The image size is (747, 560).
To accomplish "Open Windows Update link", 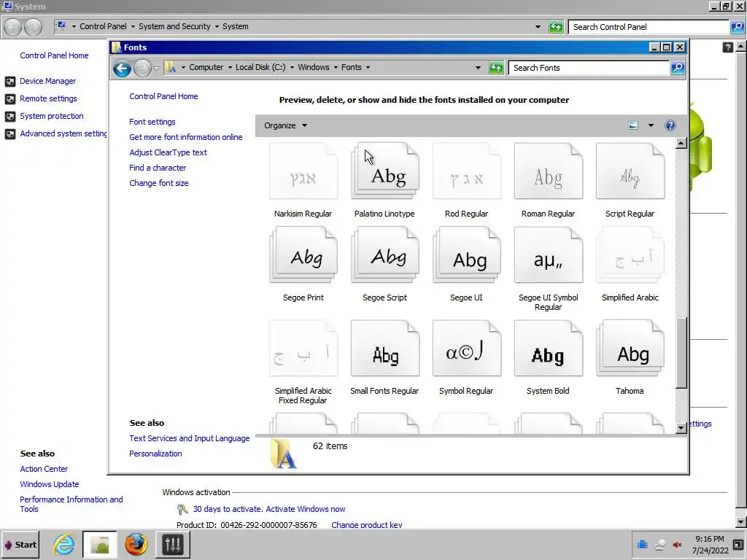I will [49, 484].
